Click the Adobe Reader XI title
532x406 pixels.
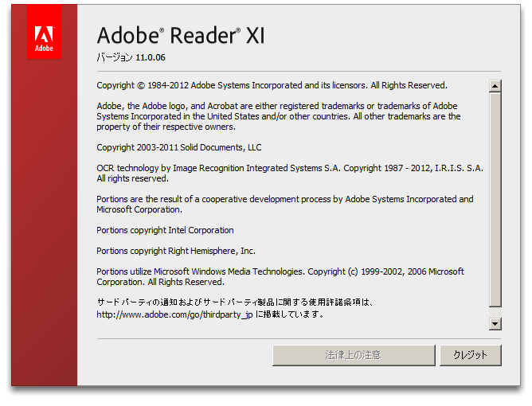181,36
